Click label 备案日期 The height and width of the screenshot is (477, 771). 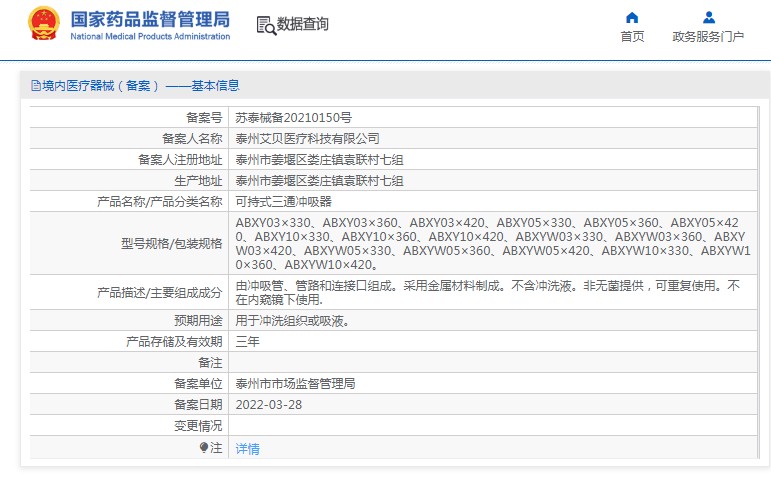click(198, 405)
